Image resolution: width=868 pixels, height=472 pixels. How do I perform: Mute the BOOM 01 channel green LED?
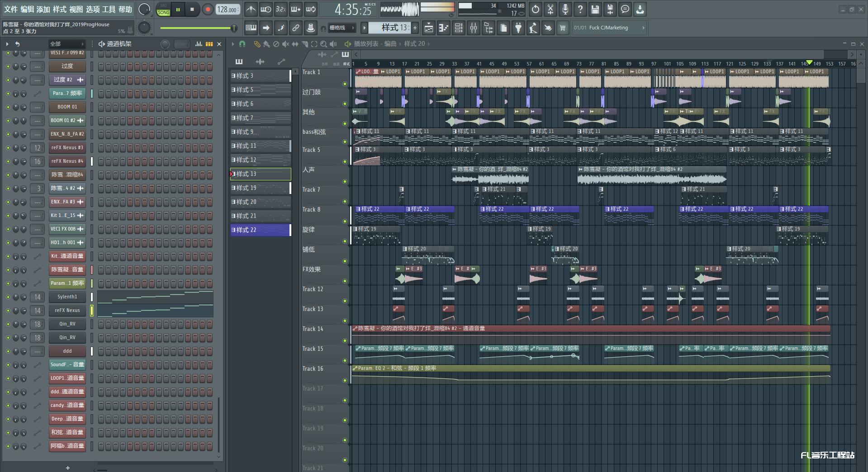pyautogui.click(x=8, y=107)
